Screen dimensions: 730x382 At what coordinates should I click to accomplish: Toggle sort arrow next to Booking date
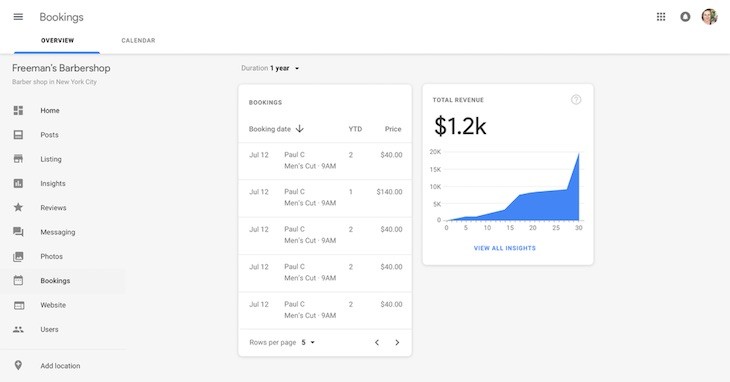(299, 129)
